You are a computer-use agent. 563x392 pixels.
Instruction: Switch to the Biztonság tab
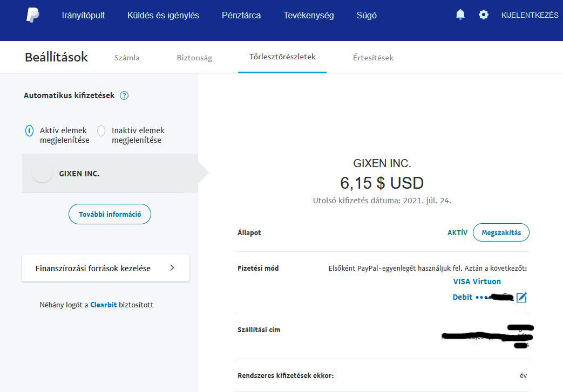[x=194, y=58]
